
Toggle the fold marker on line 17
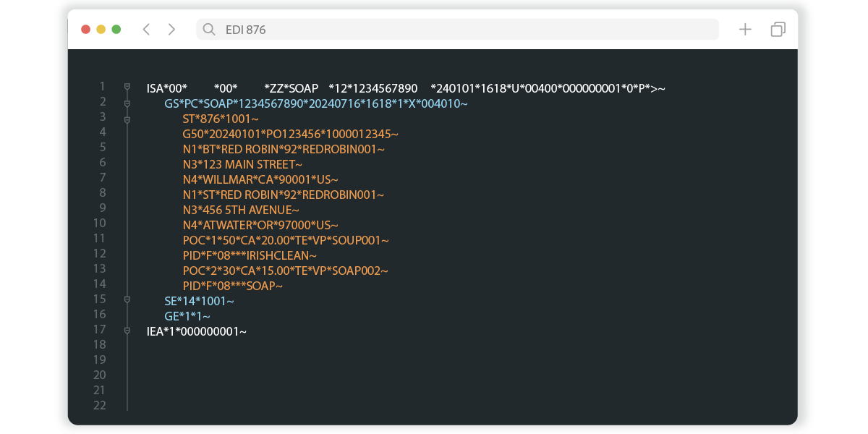click(x=127, y=330)
